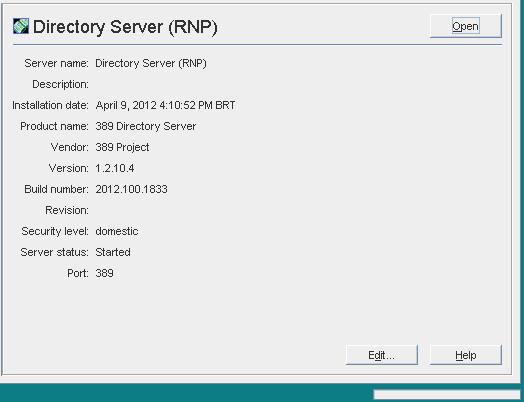Open the Help for this panel
Screen dimensions: 524x402
click(x=466, y=355)
